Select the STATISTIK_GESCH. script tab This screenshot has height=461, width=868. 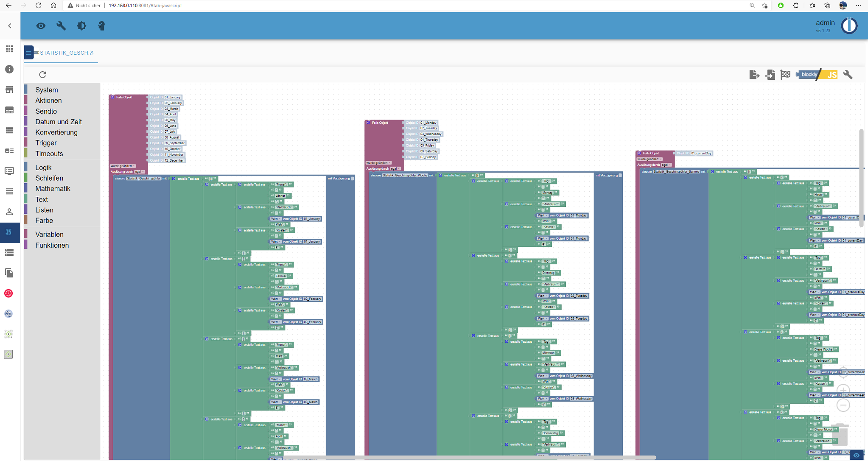tap(64, 53)
